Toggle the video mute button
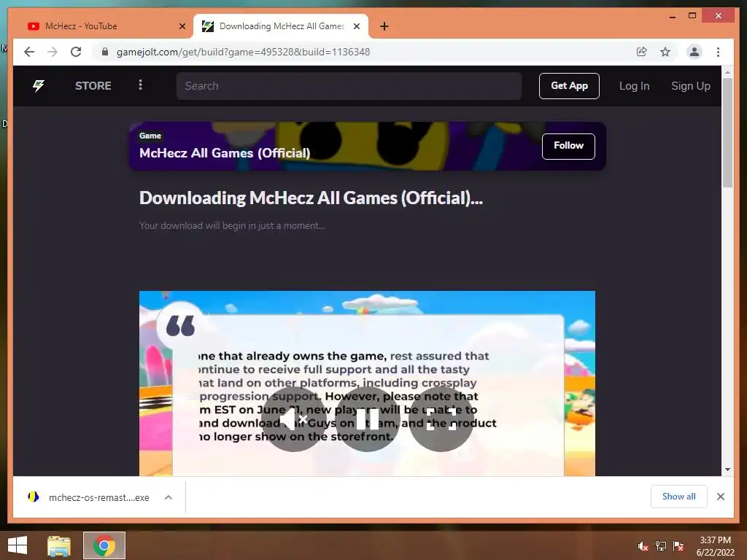747x560 pixels. 294,419
